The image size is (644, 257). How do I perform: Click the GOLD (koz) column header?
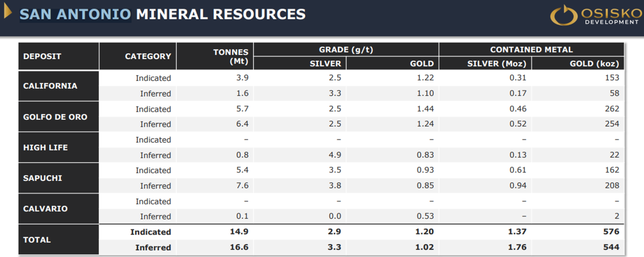coord(594,64)
